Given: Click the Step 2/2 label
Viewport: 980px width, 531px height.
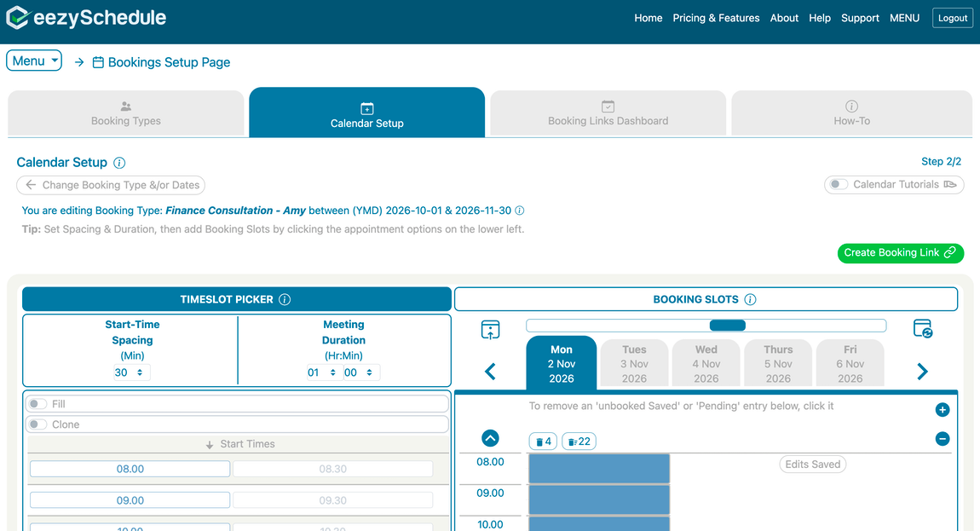Looking at the screenshot, I should [942, 161].
